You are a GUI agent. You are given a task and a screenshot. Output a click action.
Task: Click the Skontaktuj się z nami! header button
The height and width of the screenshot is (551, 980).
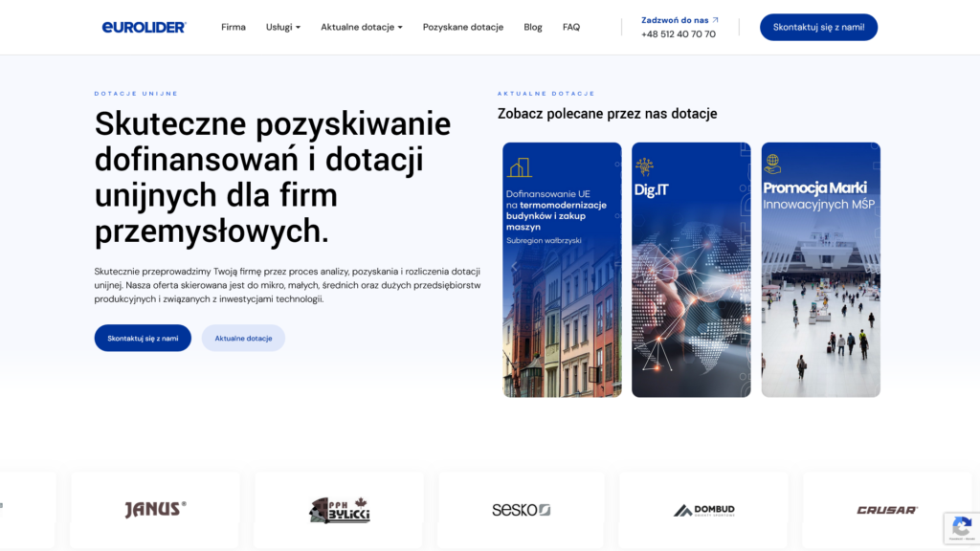coord(818,27)
